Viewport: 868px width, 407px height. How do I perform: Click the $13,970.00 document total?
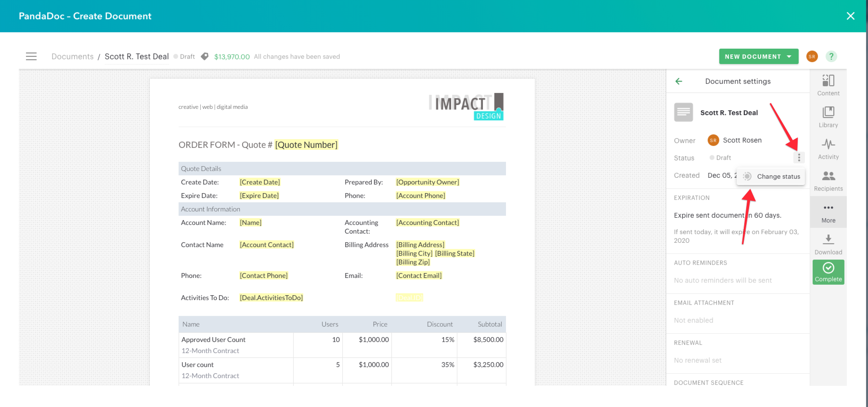point(232,56)
